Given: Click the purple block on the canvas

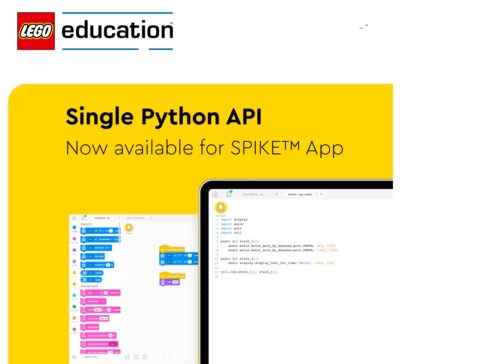Looking at the screenshot, I should pyautogui.click(x=170, y=282).
